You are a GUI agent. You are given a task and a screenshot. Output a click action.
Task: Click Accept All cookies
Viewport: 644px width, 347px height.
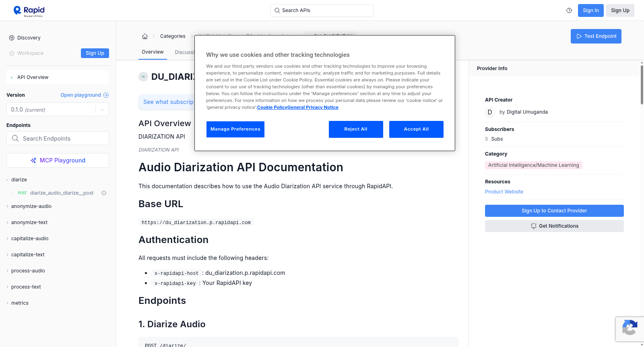point(416,129)
